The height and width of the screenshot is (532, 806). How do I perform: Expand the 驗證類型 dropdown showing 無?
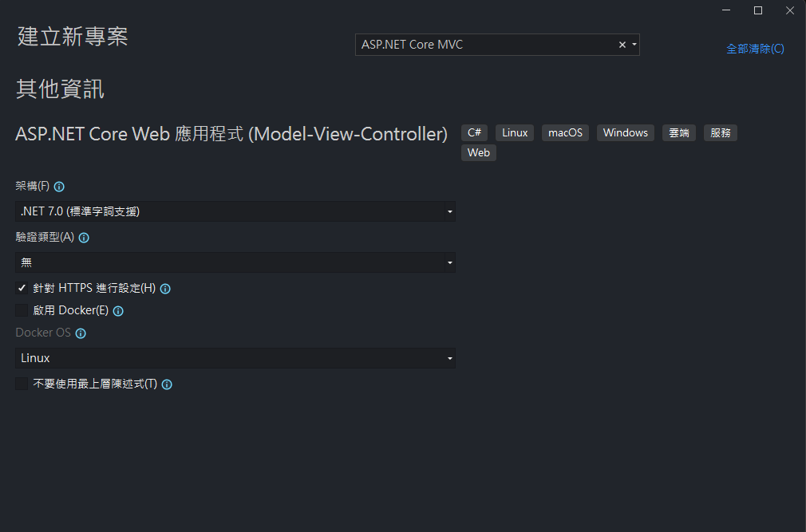(235, 262)
